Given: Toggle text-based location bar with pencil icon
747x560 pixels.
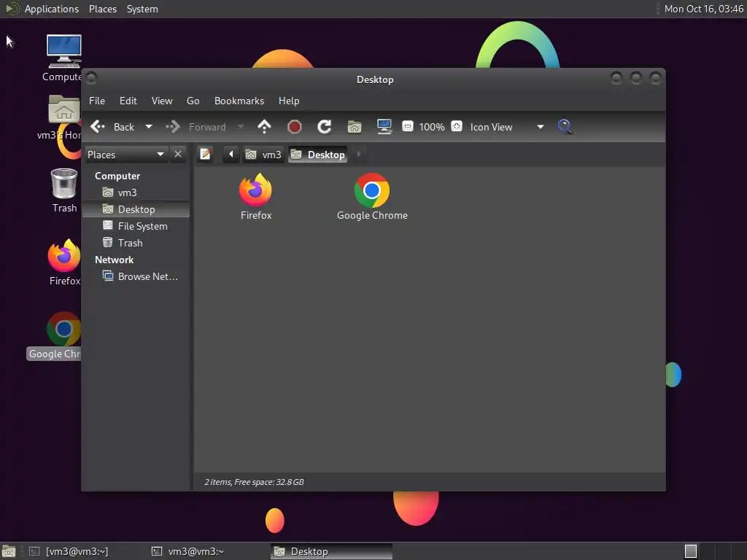Looking at the screenshot, I should pyautogui.click(x=205, y=155).
